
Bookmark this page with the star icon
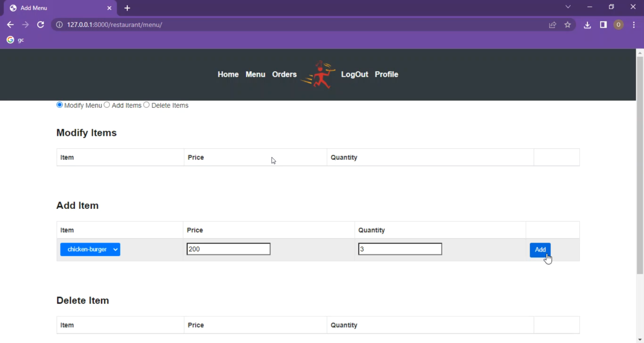point(568,25)
